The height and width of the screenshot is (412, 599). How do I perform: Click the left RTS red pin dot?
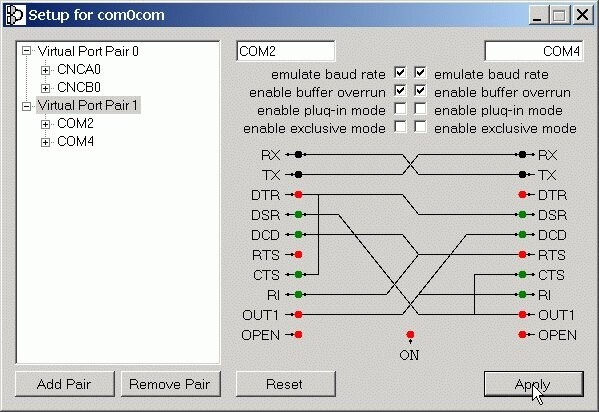click(x=298, y=255)
